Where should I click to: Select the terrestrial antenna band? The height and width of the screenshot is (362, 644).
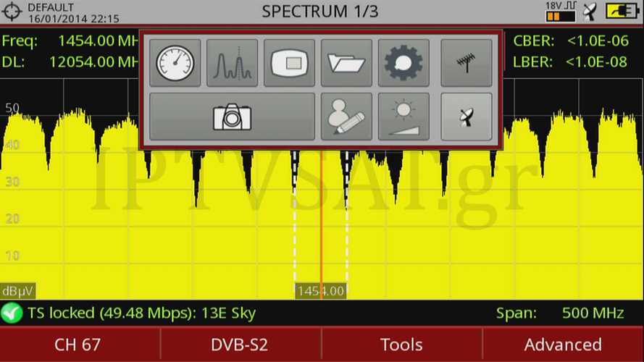coord(466,63)
